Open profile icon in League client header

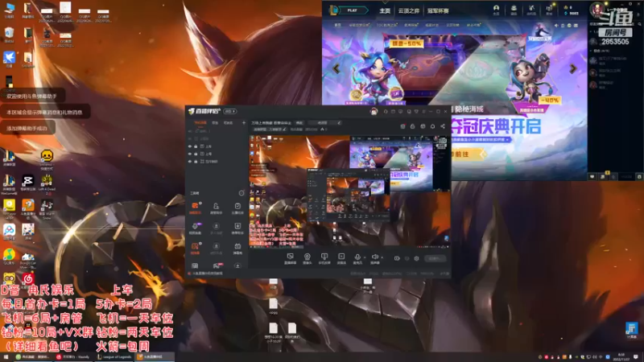496,10
